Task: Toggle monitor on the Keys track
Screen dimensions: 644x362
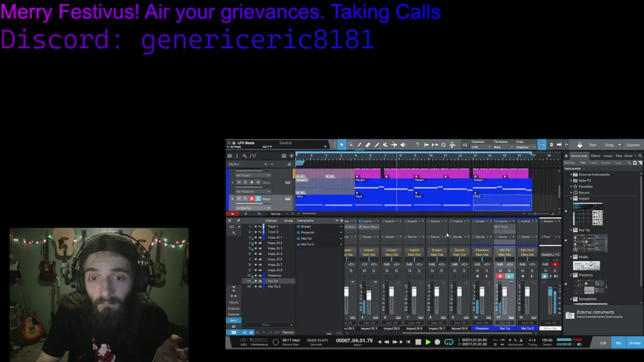Action: click(x=258, y=199)
